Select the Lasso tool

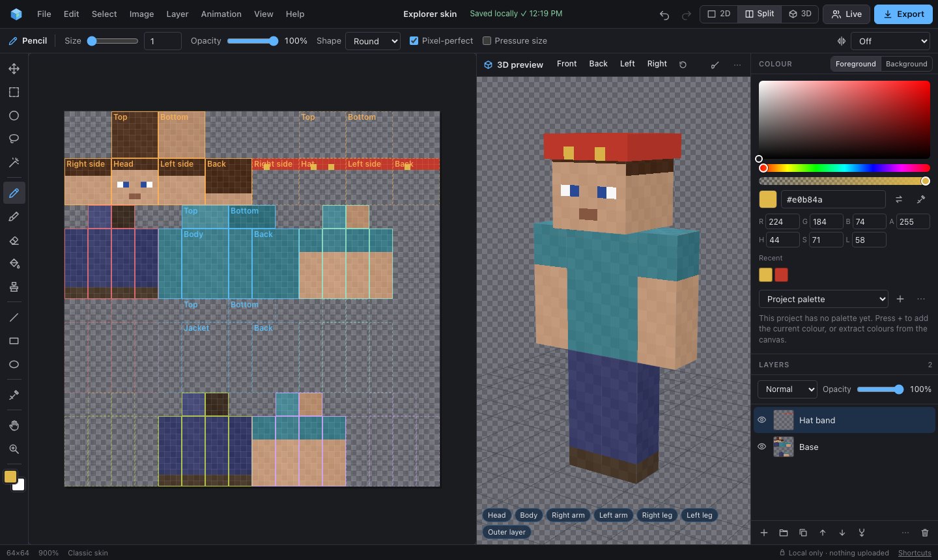tap(14, 139)
